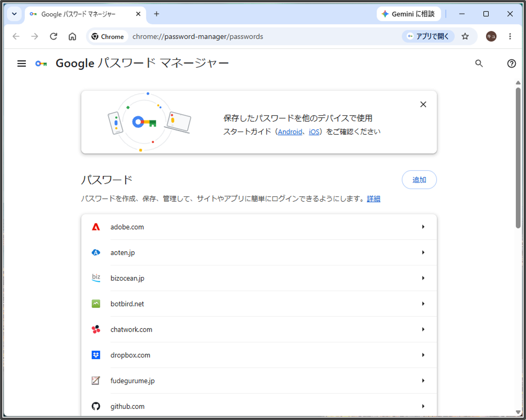Open the Chrome profile avatar
The image size is (526, 420).
[x=491, y=36]
